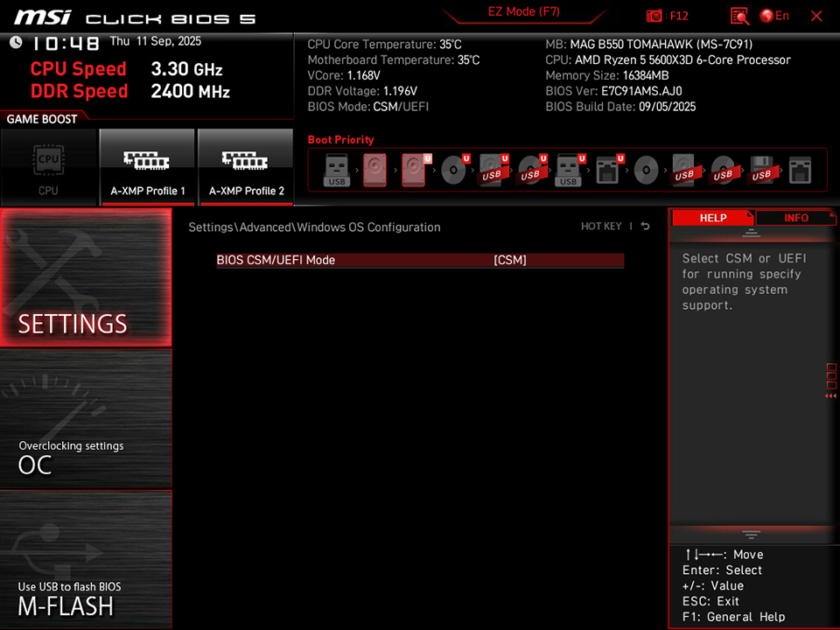This screenshot has height=630, width=840.
Task: Click the favorites search icon in title bar
Action: [x=739, y=15]
